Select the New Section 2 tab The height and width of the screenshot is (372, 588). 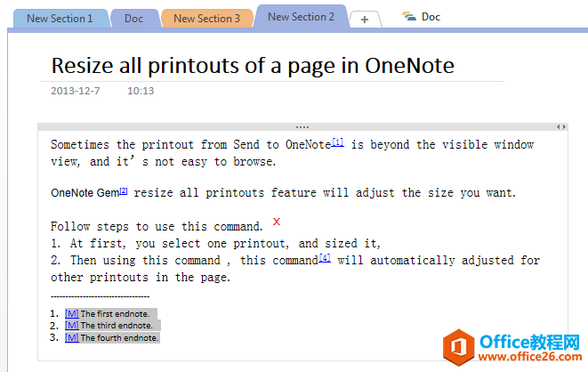coord(301,17)
